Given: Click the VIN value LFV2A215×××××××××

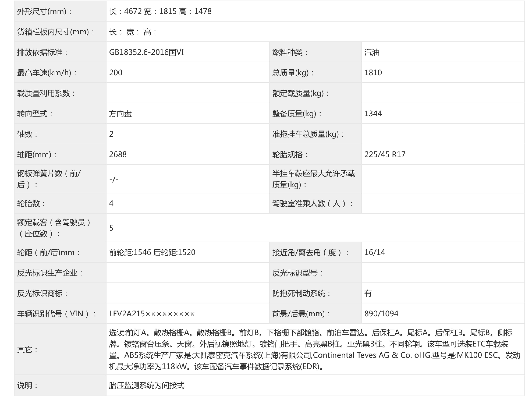Looking at the screenshot, I should coord(152,314).
